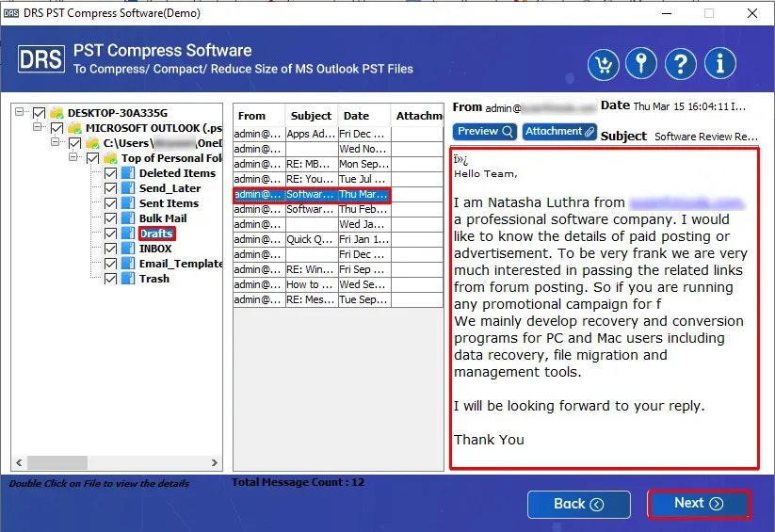Click the tree scrollbar right arrow

[215, 462]
